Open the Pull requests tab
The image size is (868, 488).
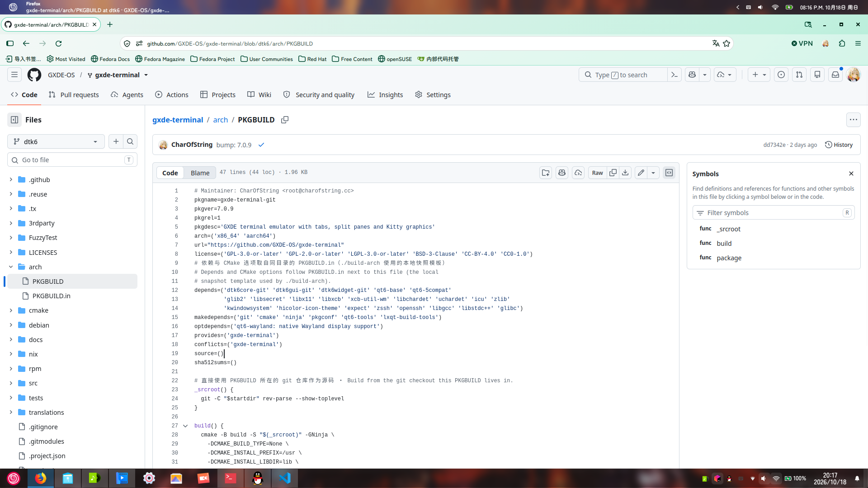pos(74,94)
